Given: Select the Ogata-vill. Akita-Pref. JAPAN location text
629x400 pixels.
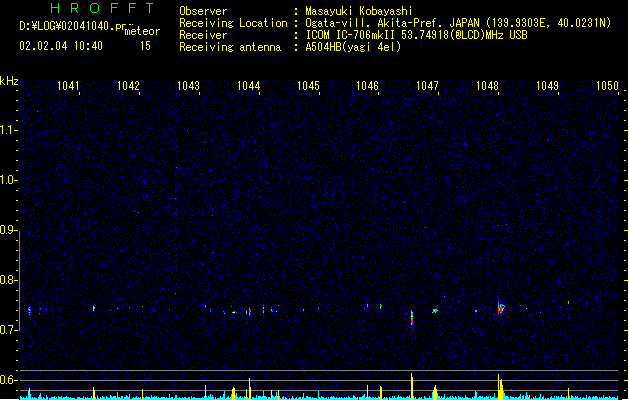Looking at the screenshot, I should click(458, 23).
